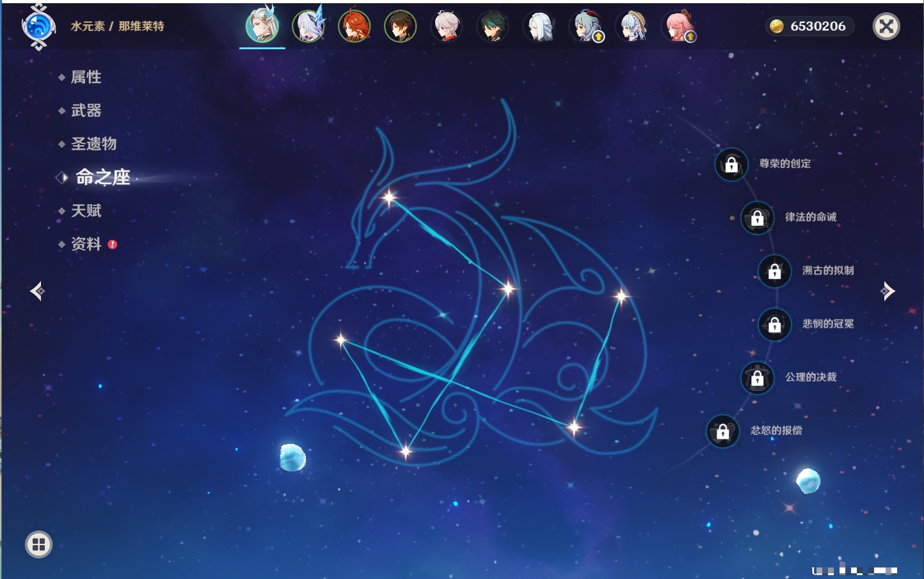Go to the next character with the right arrow

tap(887, 291)
